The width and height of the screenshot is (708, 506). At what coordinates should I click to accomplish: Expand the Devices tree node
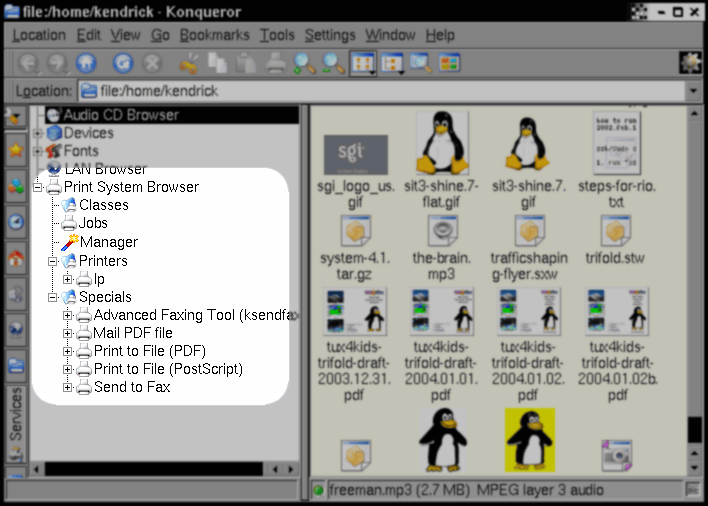point(38,133)
